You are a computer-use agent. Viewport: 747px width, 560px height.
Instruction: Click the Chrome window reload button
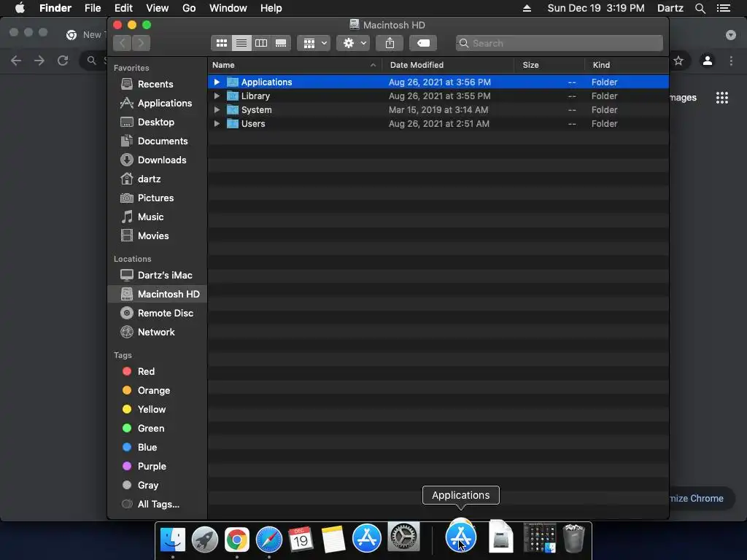[x=63, y=61]
